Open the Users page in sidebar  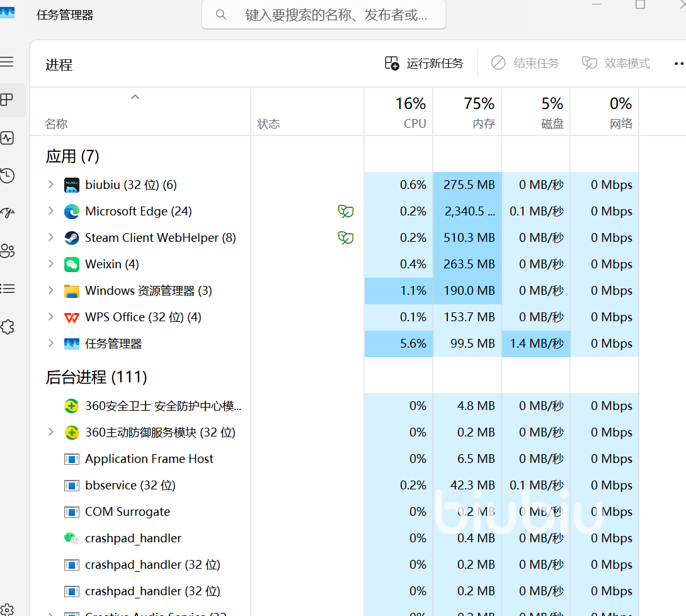pos(8,251)
